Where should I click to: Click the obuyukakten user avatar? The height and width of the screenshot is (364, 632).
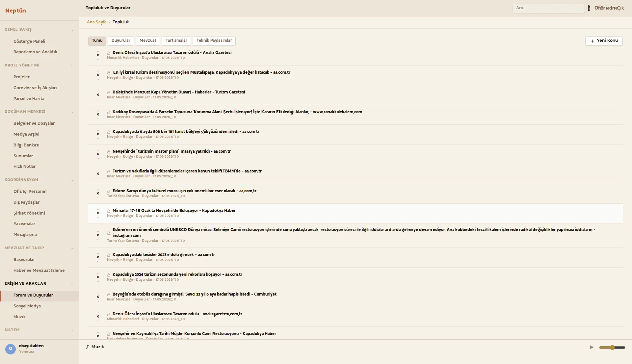click(11, 349)
